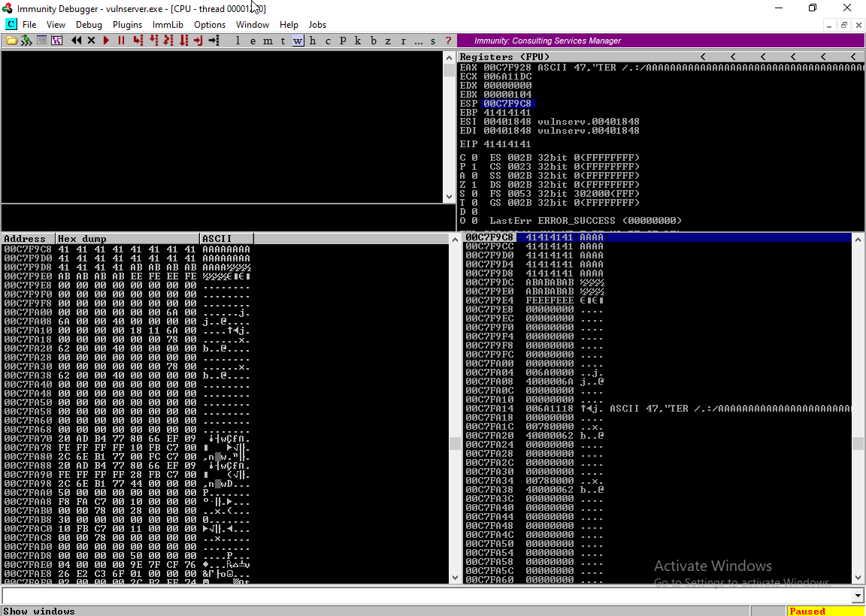The image size is (866, 616).
Task: Show executable modules with 'e' button
Action: pos(253,41)
